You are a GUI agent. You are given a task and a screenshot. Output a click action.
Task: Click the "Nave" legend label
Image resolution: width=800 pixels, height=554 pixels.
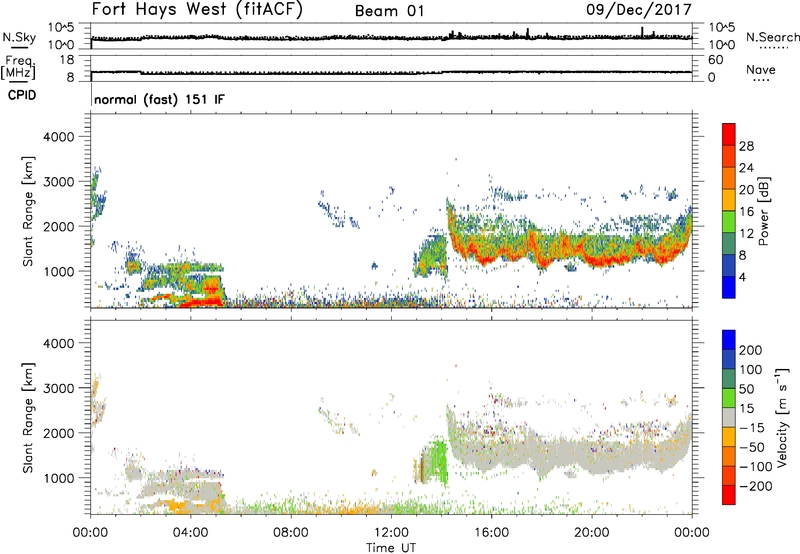click(761, 69)
